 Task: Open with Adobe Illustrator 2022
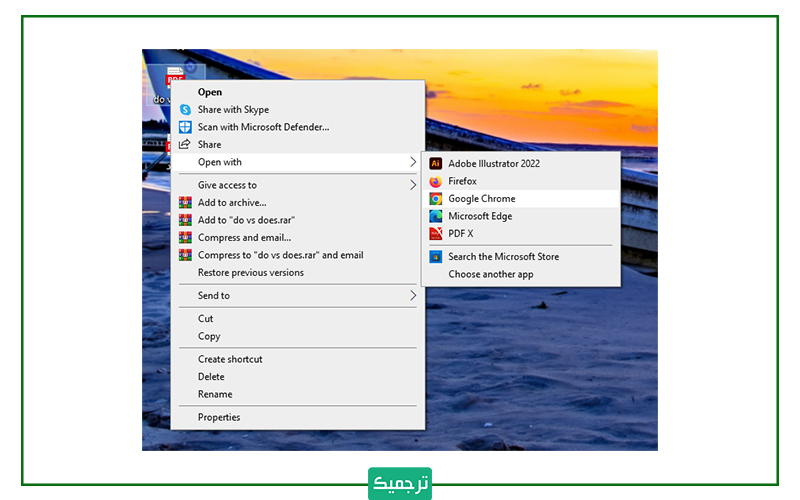pyautogui.click(x=521, y=164)
